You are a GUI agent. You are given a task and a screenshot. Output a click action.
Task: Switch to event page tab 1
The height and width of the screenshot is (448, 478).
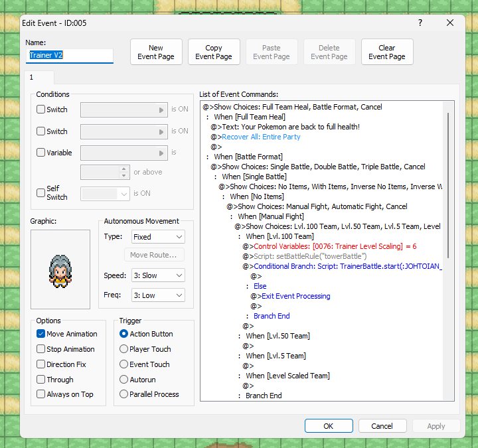click(31, 77)
